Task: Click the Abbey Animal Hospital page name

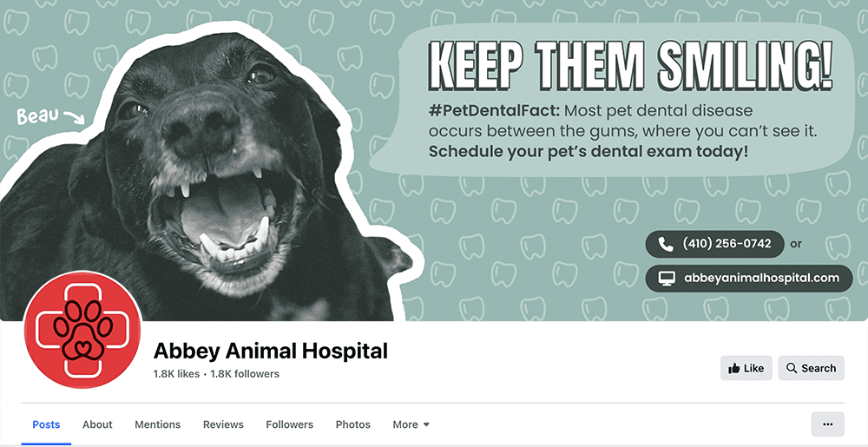Action: coord(271,350)
